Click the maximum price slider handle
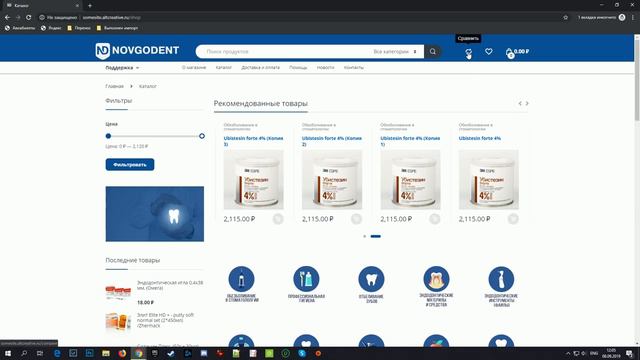 (x=202, y=136)
